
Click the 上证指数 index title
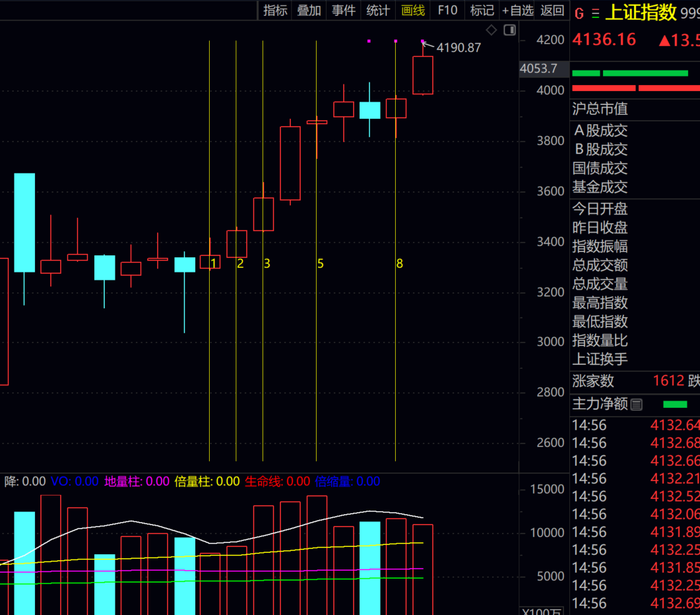coord(641,13)
